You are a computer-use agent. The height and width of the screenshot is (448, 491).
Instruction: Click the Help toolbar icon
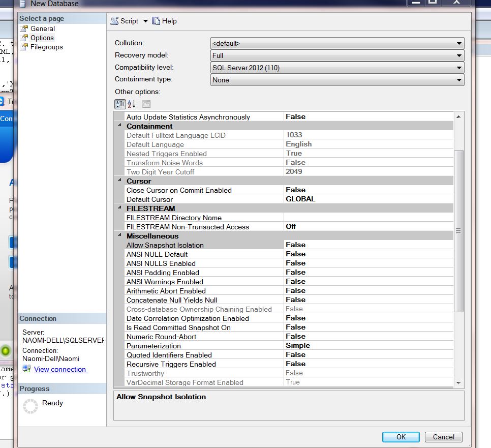[156, 21]
